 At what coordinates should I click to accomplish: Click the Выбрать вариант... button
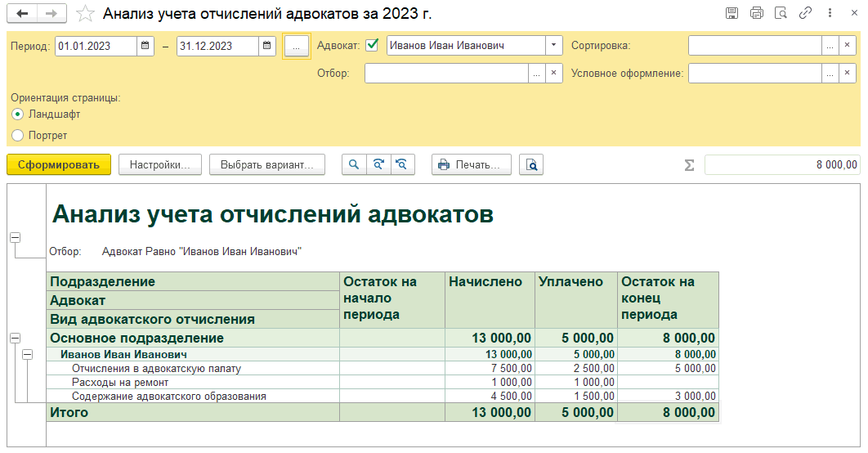[x=266, y=164]
